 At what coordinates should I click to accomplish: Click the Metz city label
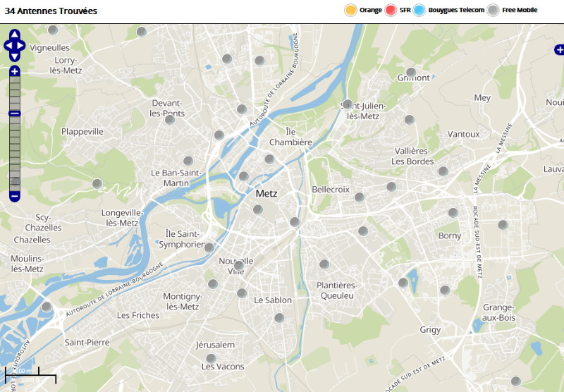click(x=266, y=193)
